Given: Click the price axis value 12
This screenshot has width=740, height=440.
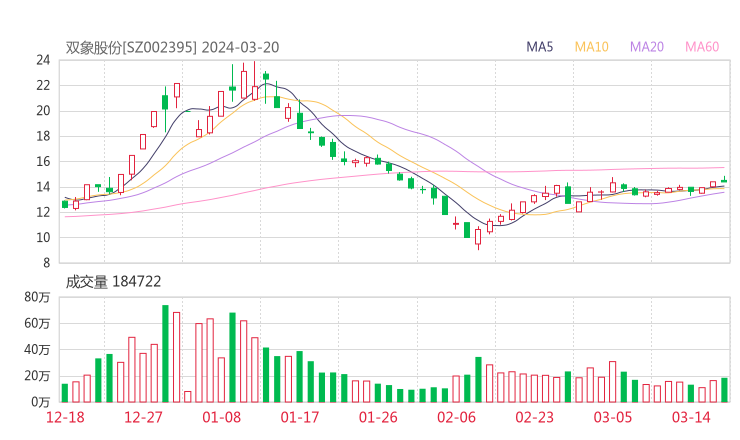Looking at the screenshot, I should coord(43,212).
